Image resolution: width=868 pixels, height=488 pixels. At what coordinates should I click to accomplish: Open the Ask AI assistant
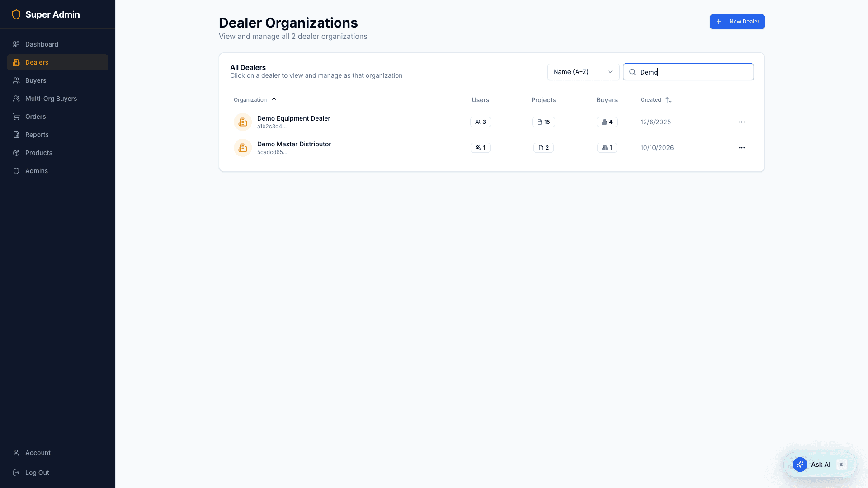[x=820, y=465]
